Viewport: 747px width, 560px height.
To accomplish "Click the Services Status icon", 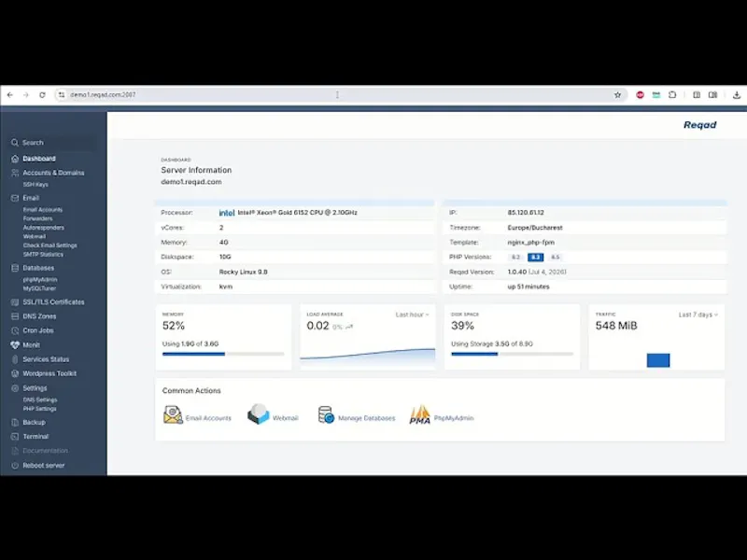I will pos(15,359).
